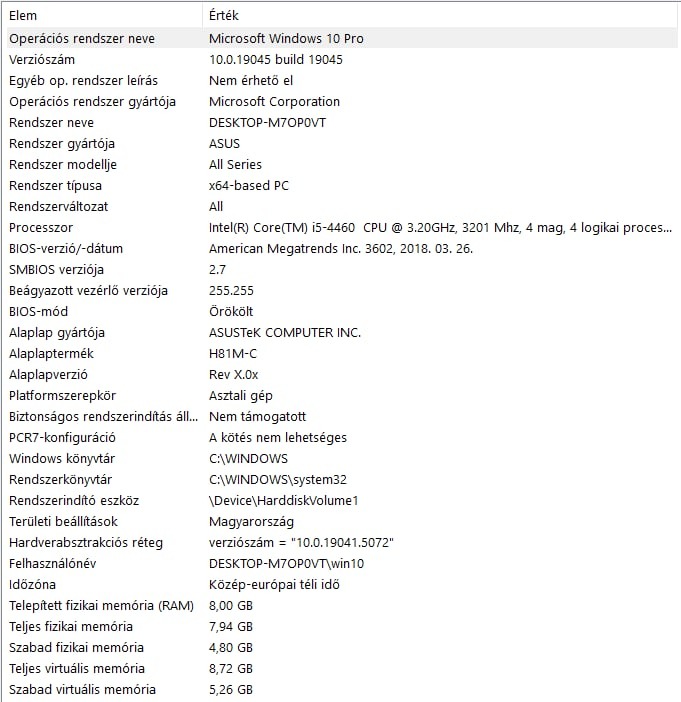This screenshot has width=681, height=702.
Task: Click the value '\Device\HarddiskVolume1'
Action: [284, 501]
